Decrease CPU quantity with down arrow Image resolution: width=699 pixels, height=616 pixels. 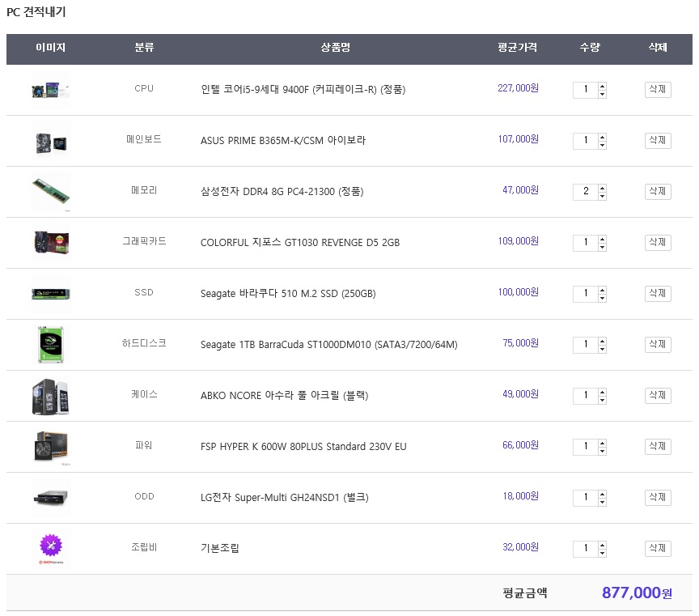[602, 94]
